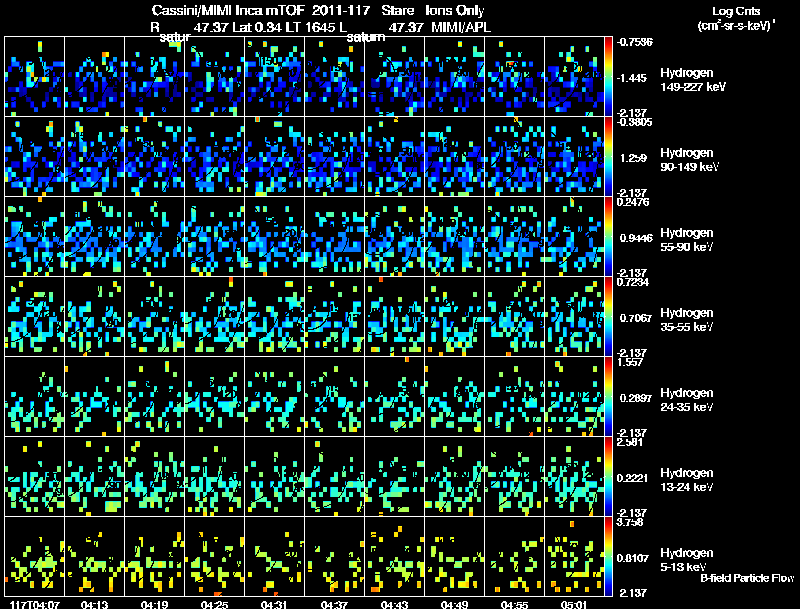Click the 04:13 time axis label
800x609 pixels.
[94, 604]
